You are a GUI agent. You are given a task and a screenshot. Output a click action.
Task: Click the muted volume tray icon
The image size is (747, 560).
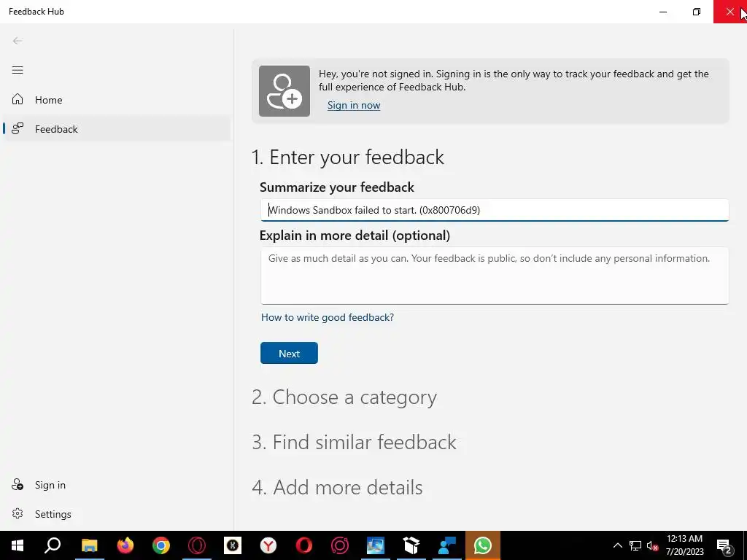[x=653, y=545]
